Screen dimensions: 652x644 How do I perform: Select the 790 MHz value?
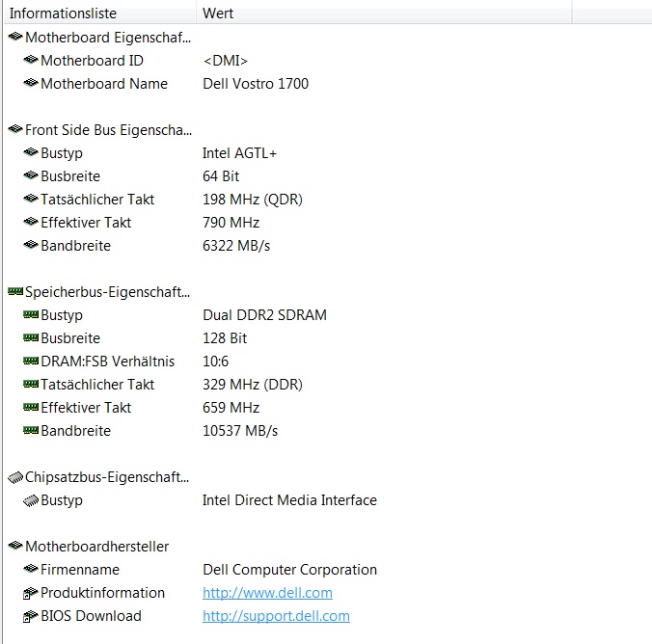coord(231,223)
